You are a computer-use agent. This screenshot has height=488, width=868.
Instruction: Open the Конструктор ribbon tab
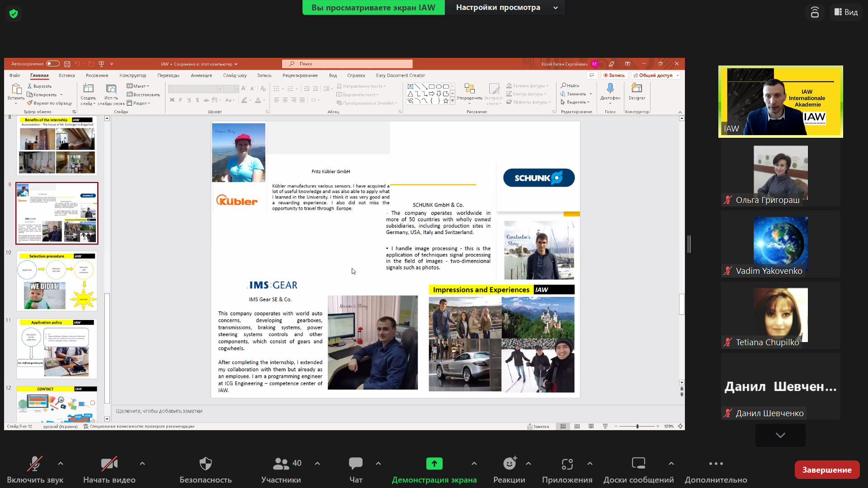point(132,75)
